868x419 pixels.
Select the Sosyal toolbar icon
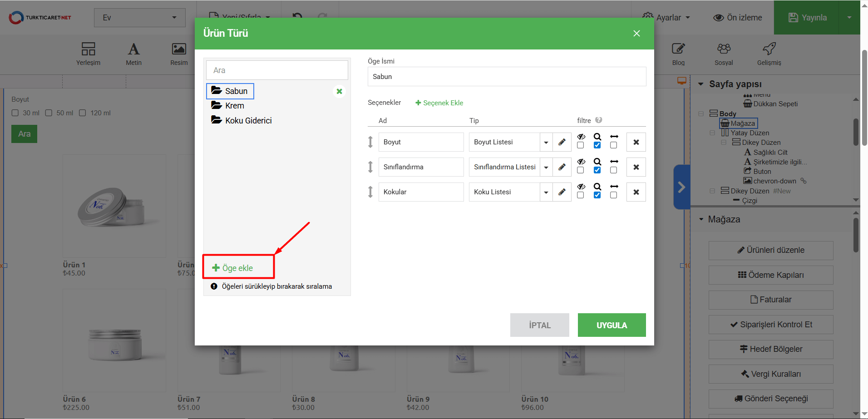tap(724, 54)
